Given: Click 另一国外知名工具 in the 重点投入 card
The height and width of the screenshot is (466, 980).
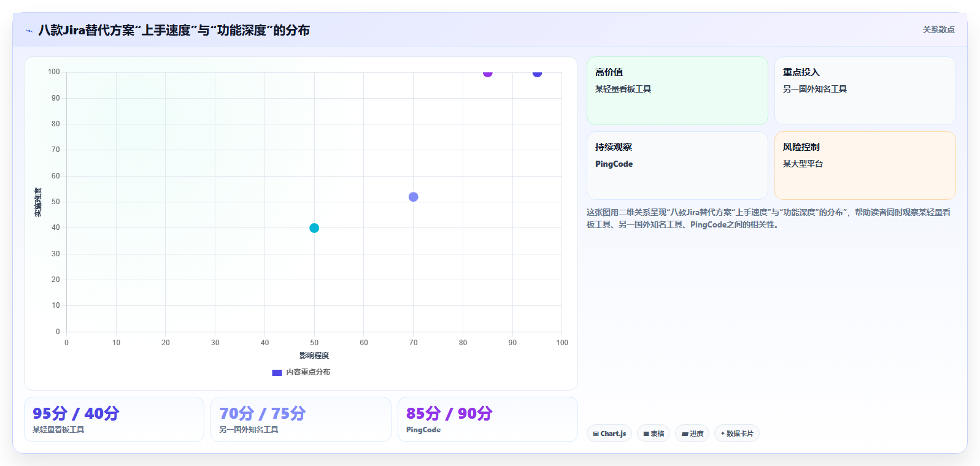Looking at the screenshot, I should [x=815, y=89].
